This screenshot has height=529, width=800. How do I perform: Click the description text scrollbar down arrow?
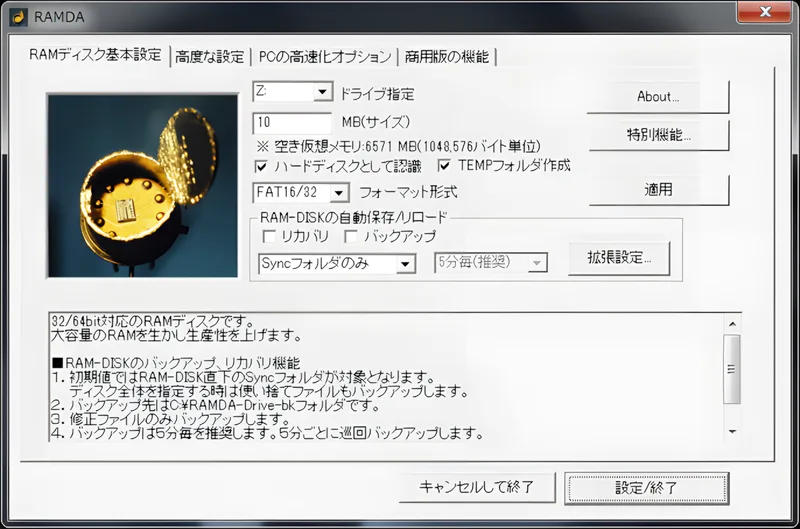pyautogui.click(x=732, y=431)
